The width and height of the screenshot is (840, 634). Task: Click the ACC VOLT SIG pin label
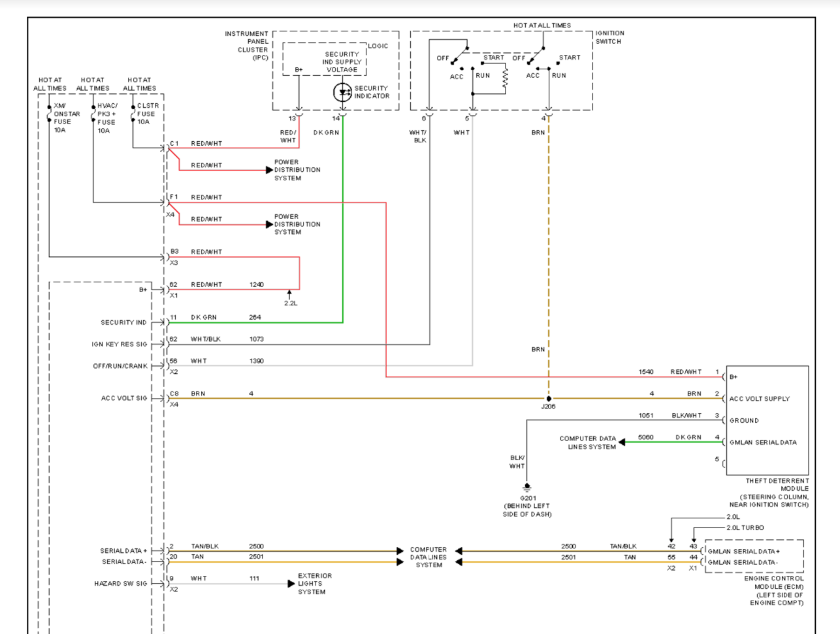pos(124,398)
